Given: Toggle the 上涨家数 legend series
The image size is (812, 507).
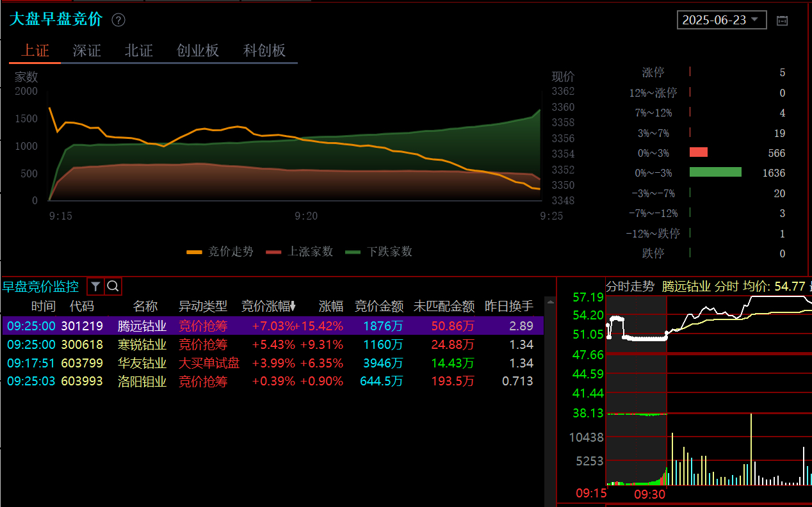Looking at the screenshot, I should 300,252.
